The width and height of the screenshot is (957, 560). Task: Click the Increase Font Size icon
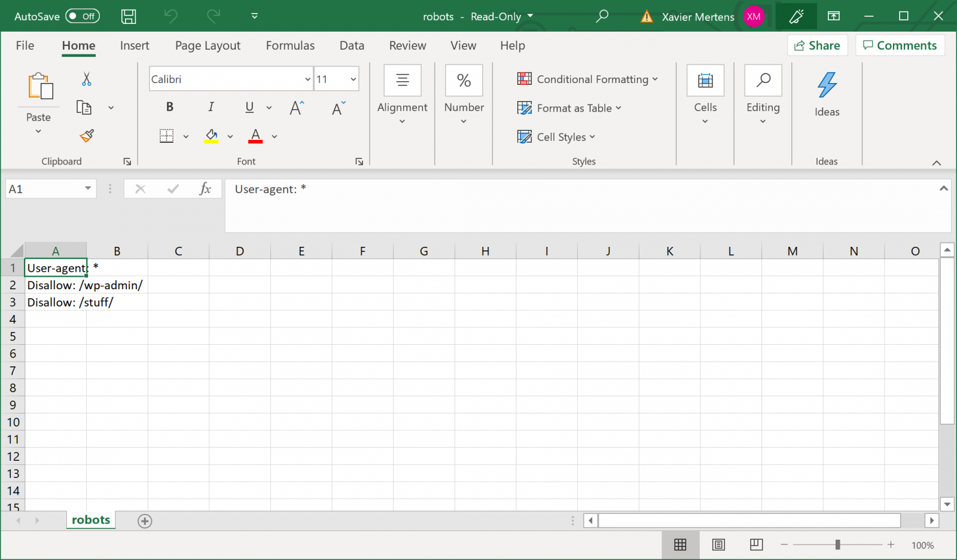tap(297, 108)
